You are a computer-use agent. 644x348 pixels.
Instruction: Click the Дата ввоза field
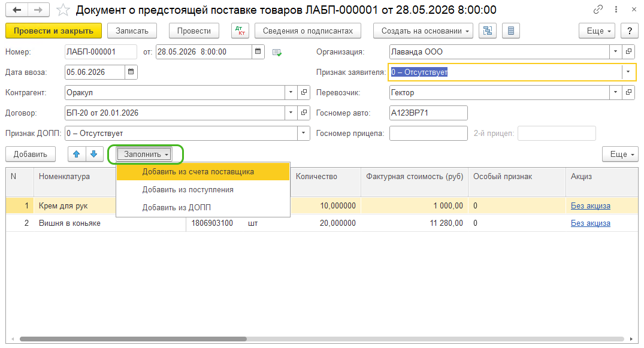(95, 72)
